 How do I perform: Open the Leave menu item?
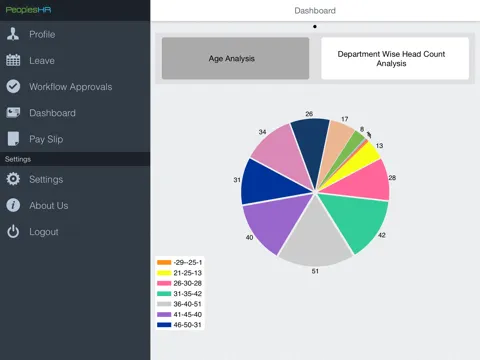(75, 60)
